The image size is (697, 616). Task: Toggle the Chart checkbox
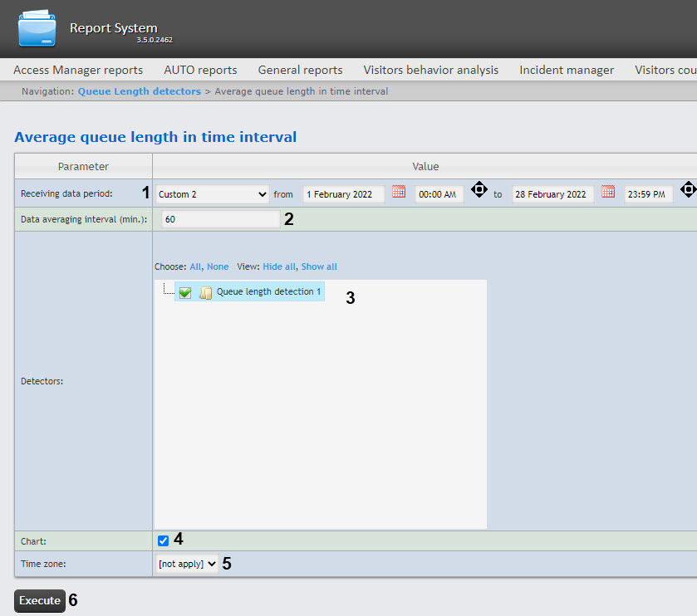click(x=164, y=540)
